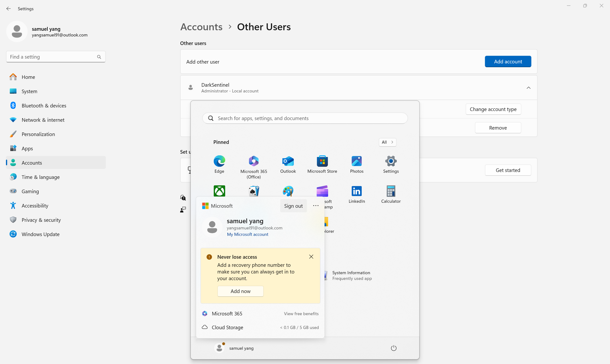The height and width of the screenshot is (364, 610).
Task: Open Apps settings category
Action: [56, 148]
